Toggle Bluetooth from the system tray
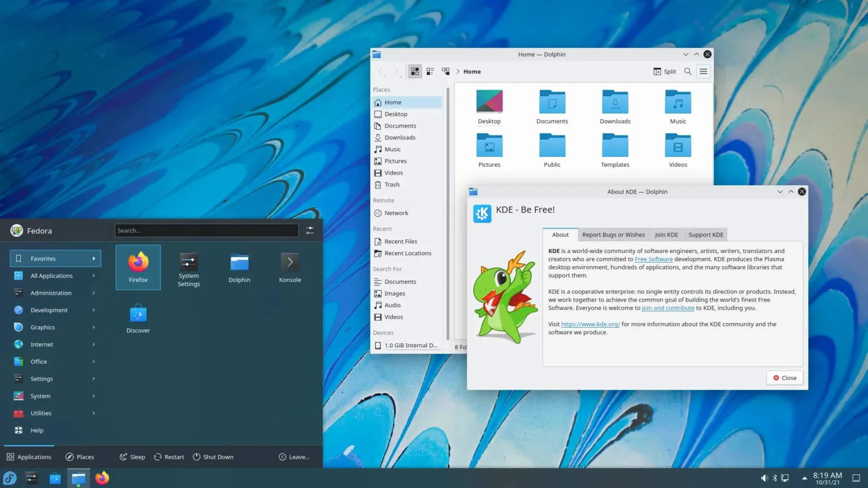This screenshot has height=488, width=868. tap(775, 477)
